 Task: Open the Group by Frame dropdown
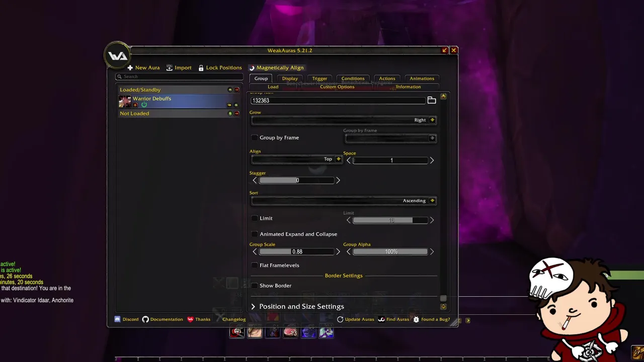[x=390, y=138]
